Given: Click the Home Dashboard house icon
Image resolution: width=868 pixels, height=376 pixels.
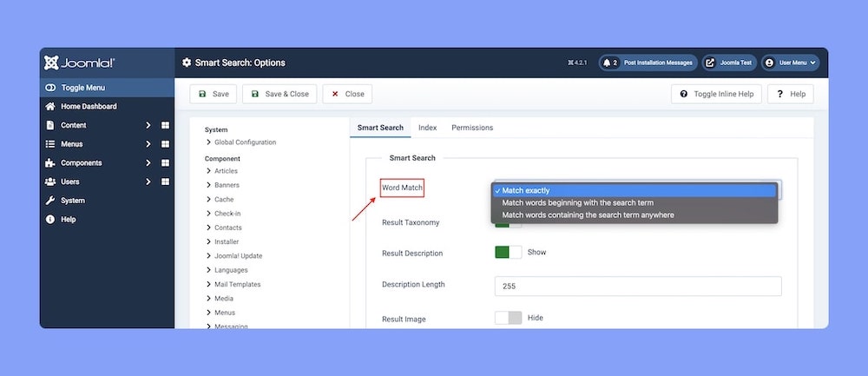Looking at the screenshot, I should 50,107.
